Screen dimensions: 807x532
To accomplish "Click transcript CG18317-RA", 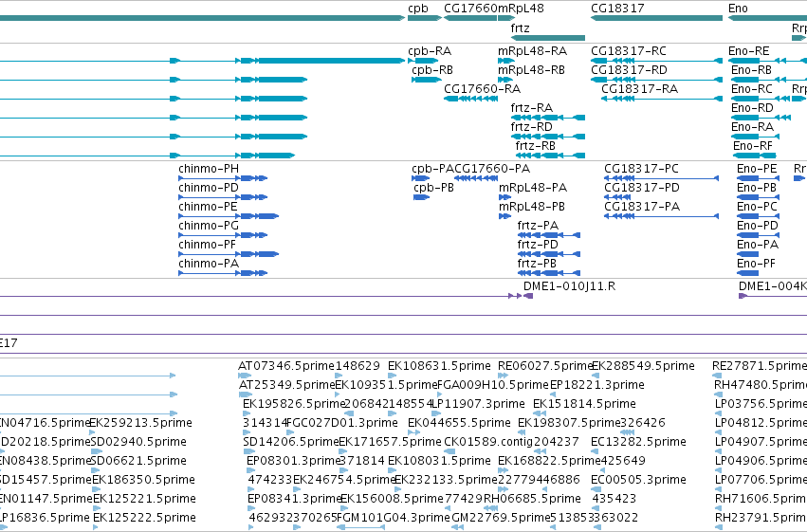I will click(639, 89).
